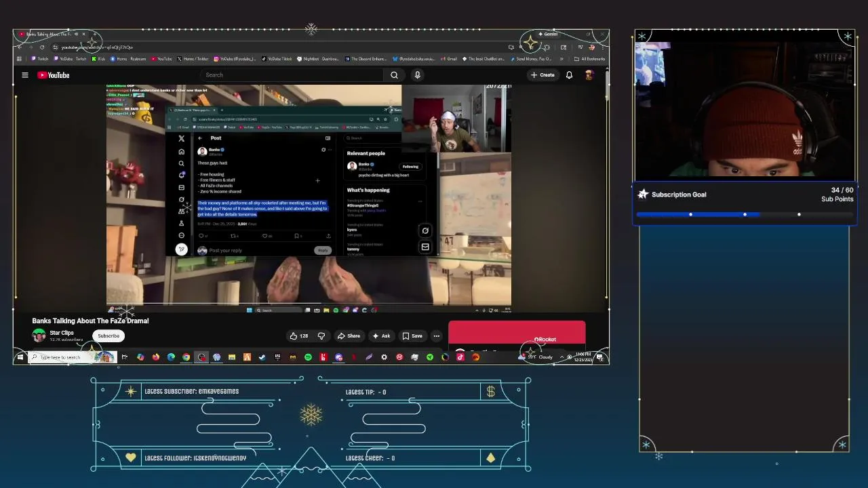
Task: Open Steam from the taskbar
Action: click(262, 357)
